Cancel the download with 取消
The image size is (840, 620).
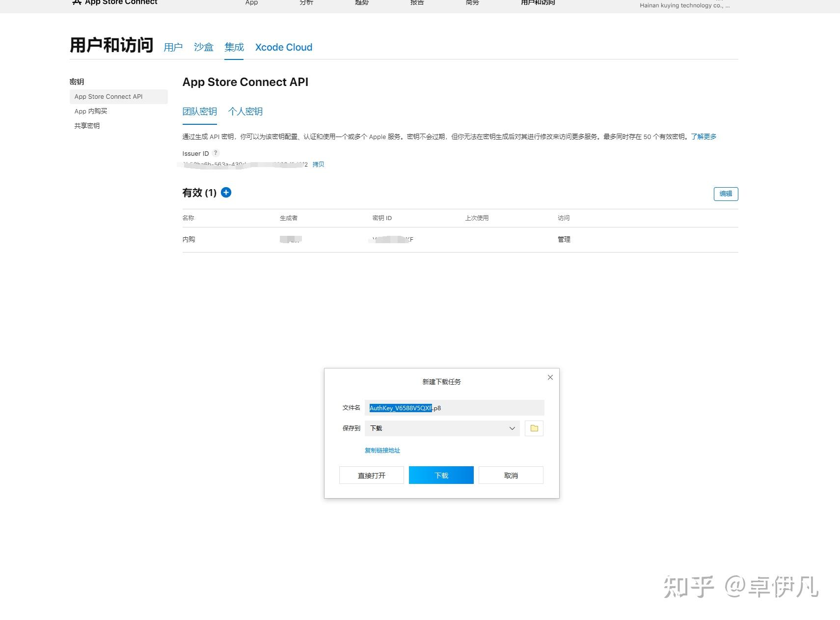(511, 475)
